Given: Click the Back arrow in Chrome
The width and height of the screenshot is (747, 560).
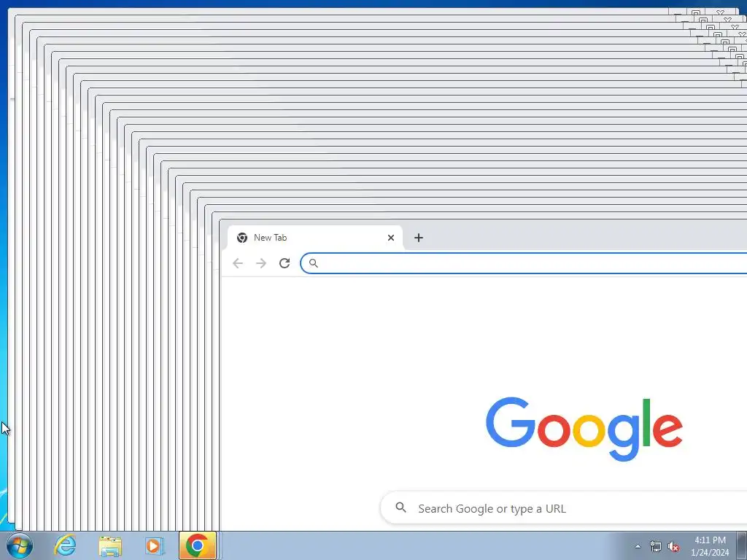Looking at the screenshot, I should click(238, 263).
